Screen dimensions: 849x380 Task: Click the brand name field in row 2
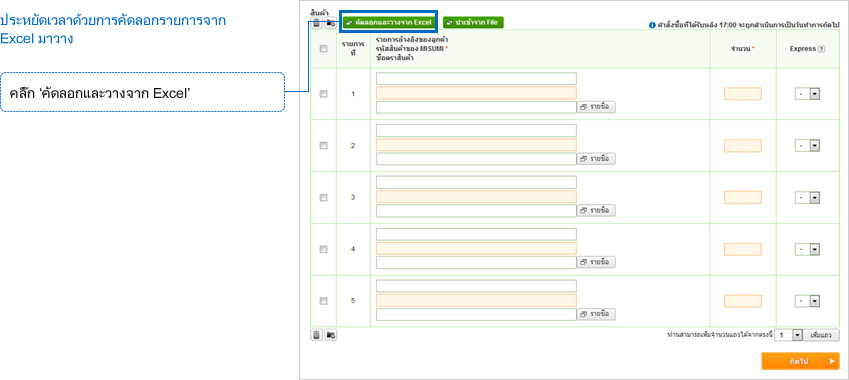[476, 159]
